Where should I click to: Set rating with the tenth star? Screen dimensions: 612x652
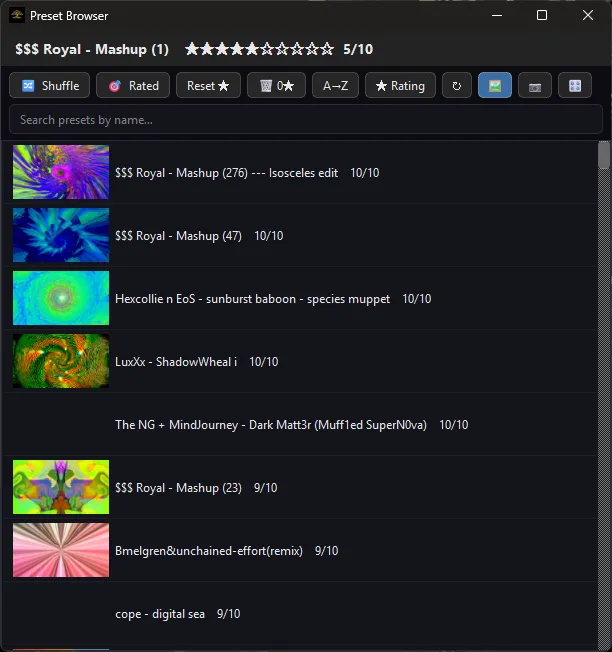point(327,49)
